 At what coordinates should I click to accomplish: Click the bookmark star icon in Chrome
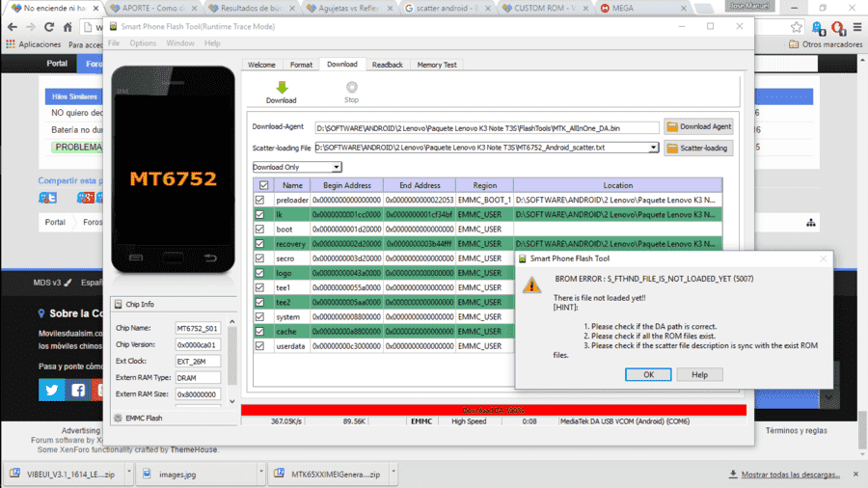tap(796, 27)
